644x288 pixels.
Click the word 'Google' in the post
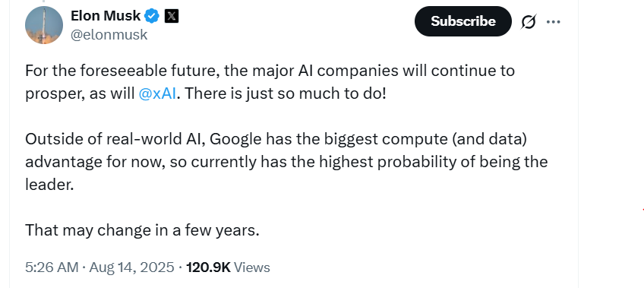tap(235, 140)
